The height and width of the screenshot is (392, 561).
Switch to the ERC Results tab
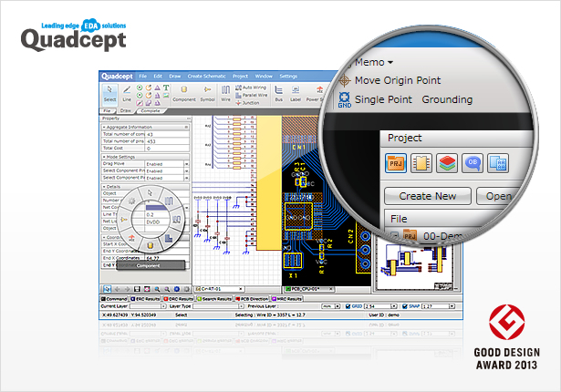pyautogui.click(x=145, y=299)
